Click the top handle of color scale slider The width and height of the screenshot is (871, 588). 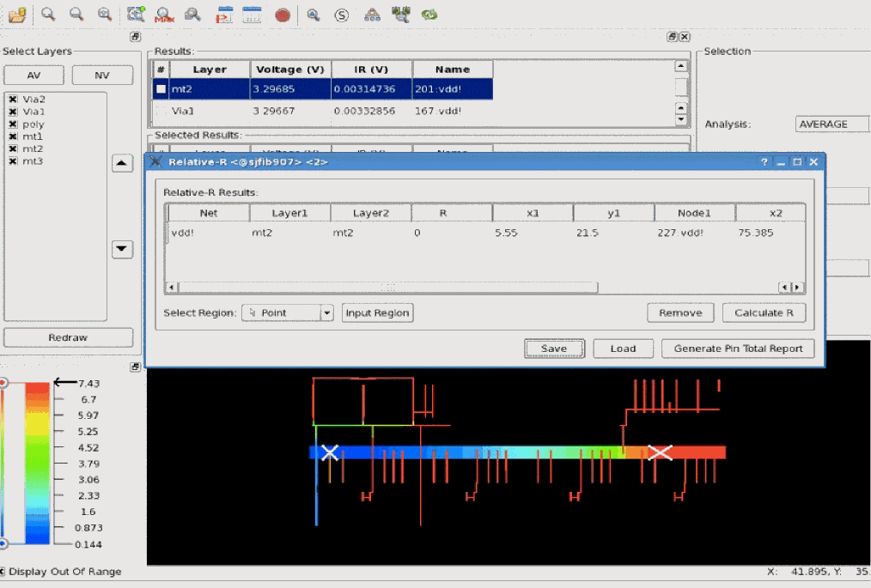(3, 383)
